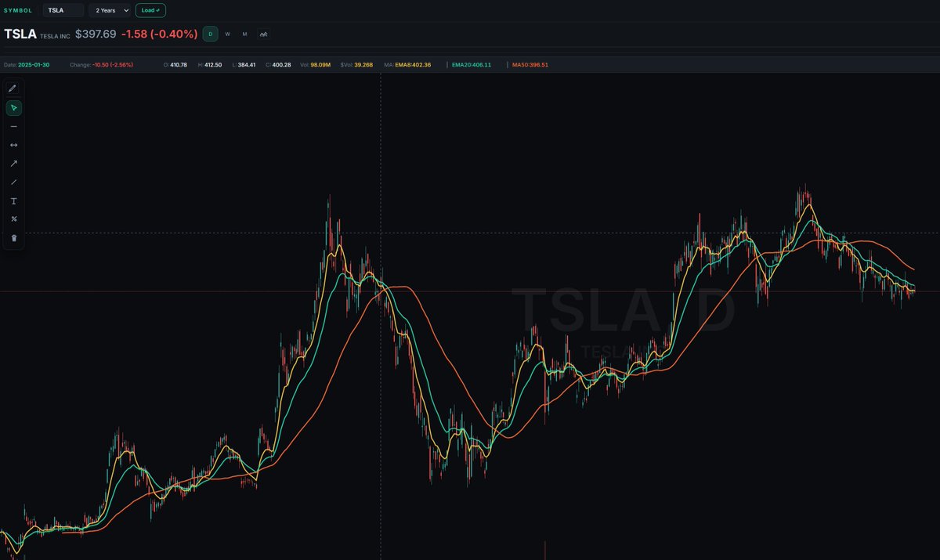The width and height of the screenshot is (940, 560).
Task: Choose the text annotation tool
Action: [x=13, y=201]
